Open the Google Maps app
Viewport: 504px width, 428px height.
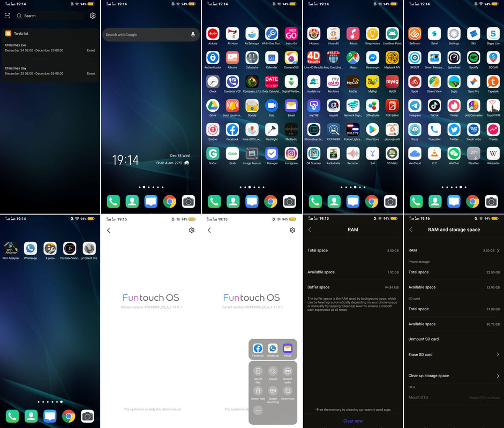[x=353, y=58]
